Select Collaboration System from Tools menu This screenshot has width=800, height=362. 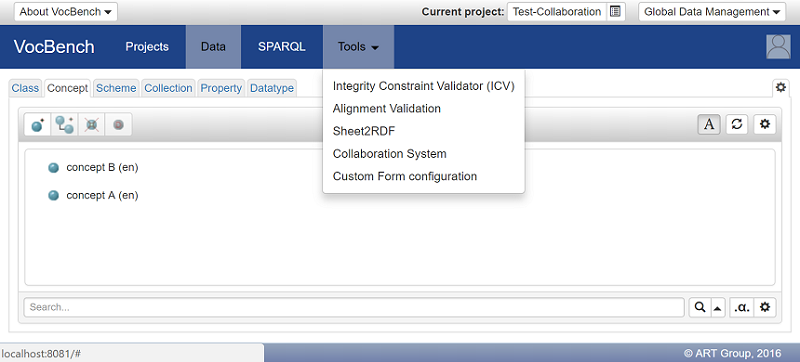389,154
